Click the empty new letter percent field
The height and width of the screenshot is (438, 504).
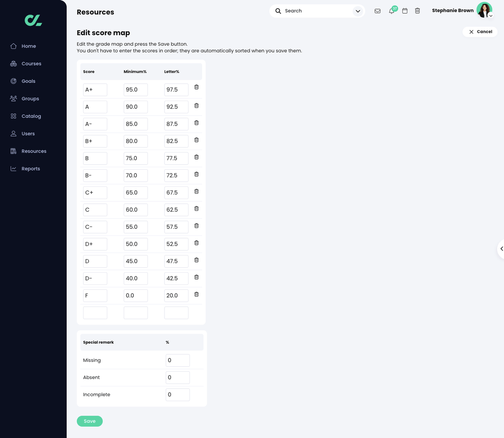point(176,313)
